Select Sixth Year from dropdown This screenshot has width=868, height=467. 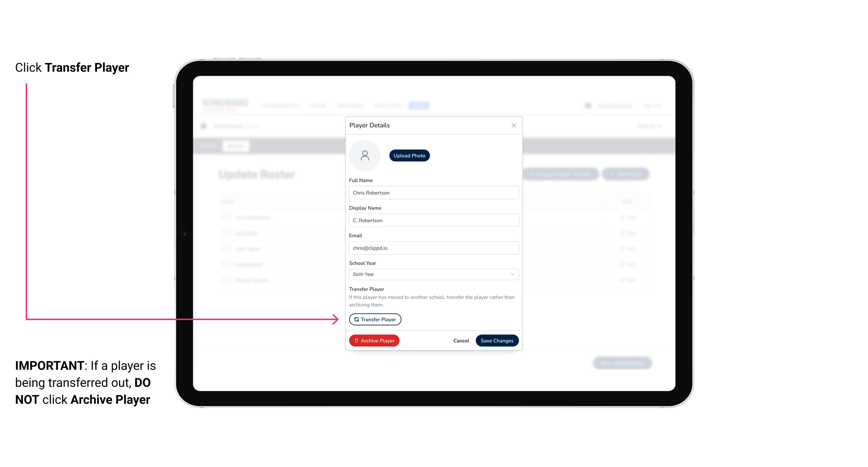433,274
